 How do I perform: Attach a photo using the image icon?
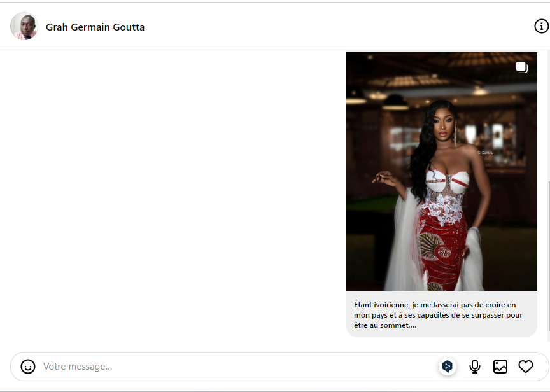[x=500, y=367]
